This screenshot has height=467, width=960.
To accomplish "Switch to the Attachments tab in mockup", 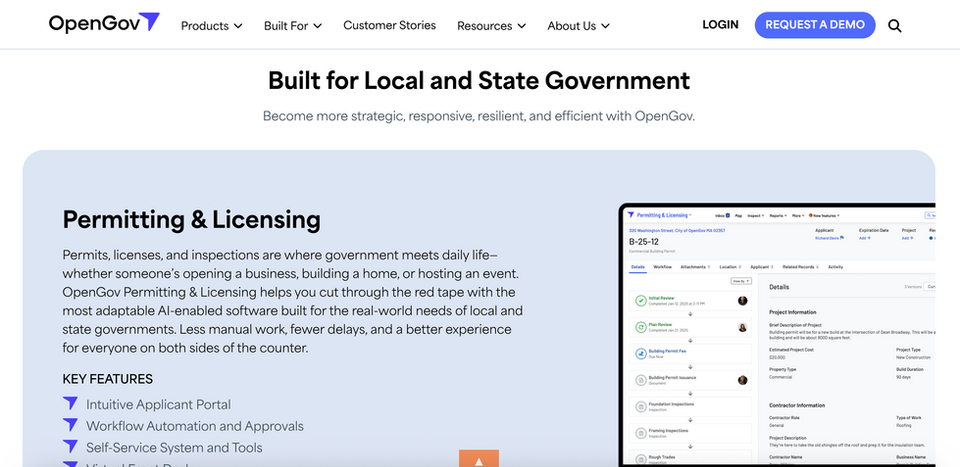I will point(695,267).
